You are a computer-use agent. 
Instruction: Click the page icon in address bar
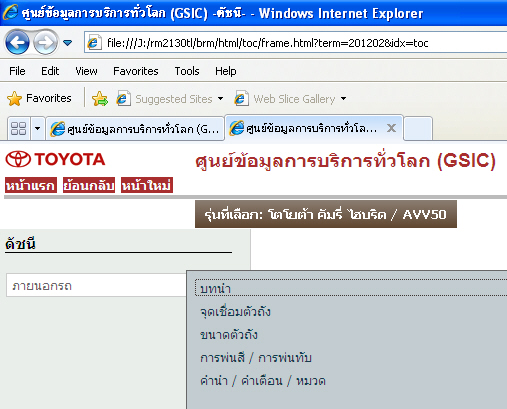[94, 43]
